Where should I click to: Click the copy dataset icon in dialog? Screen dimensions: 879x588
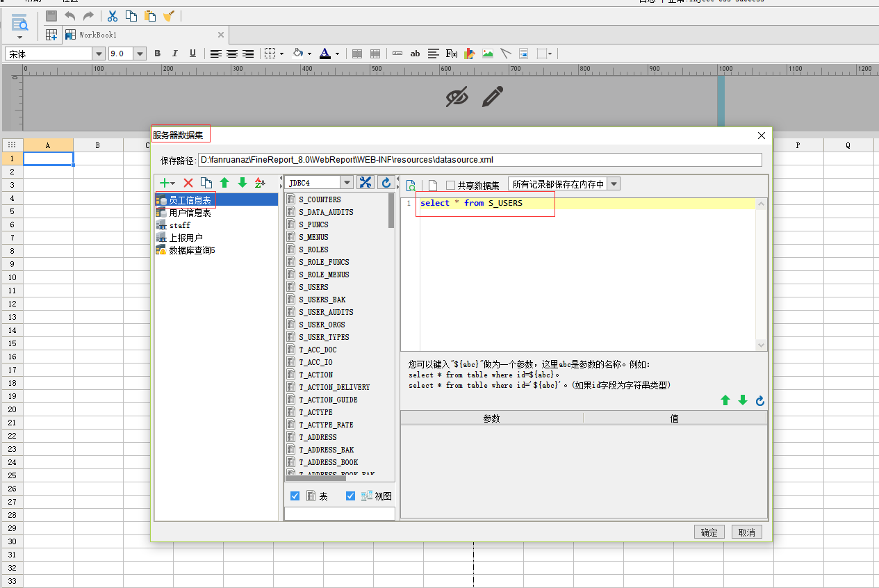(x=206, y=183)
